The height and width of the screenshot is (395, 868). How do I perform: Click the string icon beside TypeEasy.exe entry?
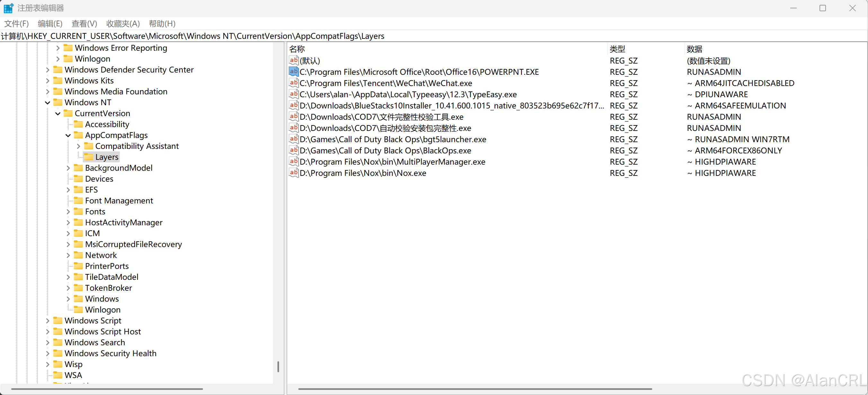[x=294, y=94]
